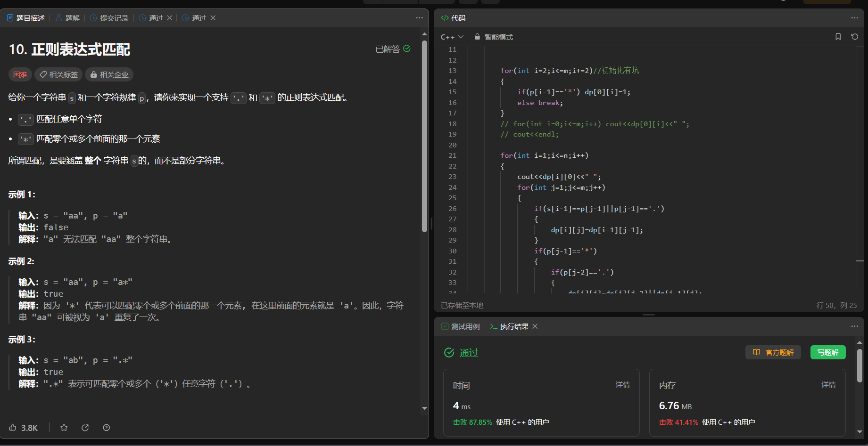This screenshot has height=446, width=868.
Task: Click the description panel scrollbar thumb
Action: (424, 137)
